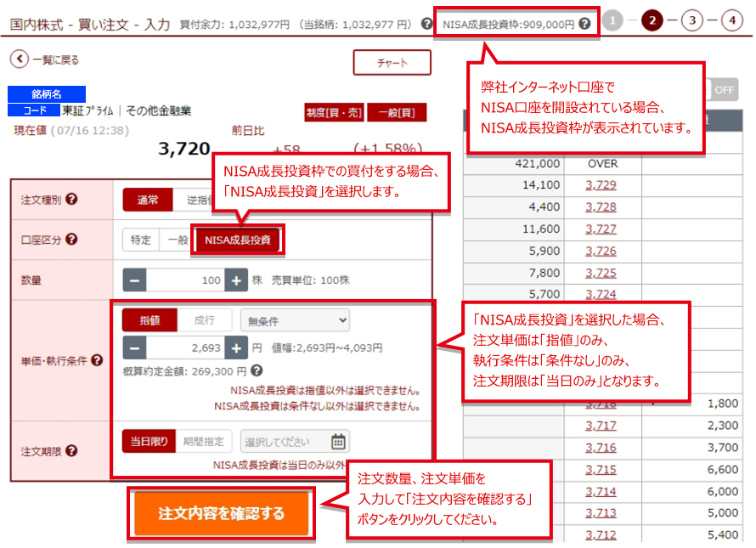Click help icon beside 単価・執行条件

click(x=96, y=361)
